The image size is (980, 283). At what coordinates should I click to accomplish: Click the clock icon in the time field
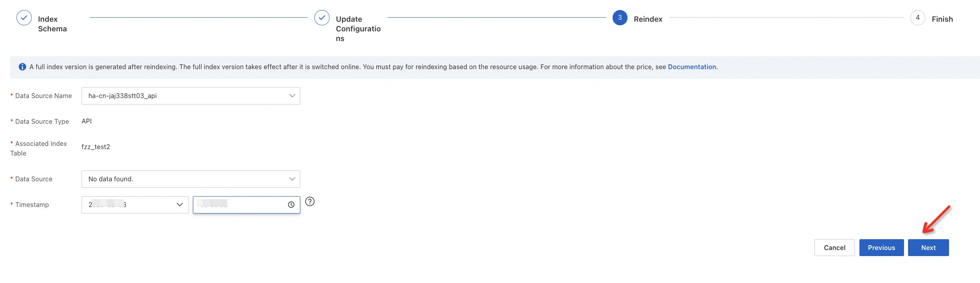point(291,205)
